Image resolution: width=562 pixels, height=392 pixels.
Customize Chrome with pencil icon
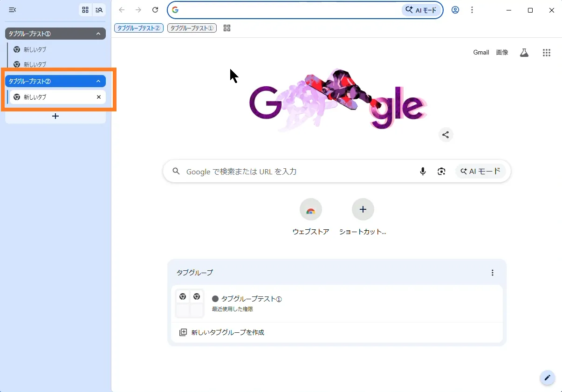[x=547, y=378]
